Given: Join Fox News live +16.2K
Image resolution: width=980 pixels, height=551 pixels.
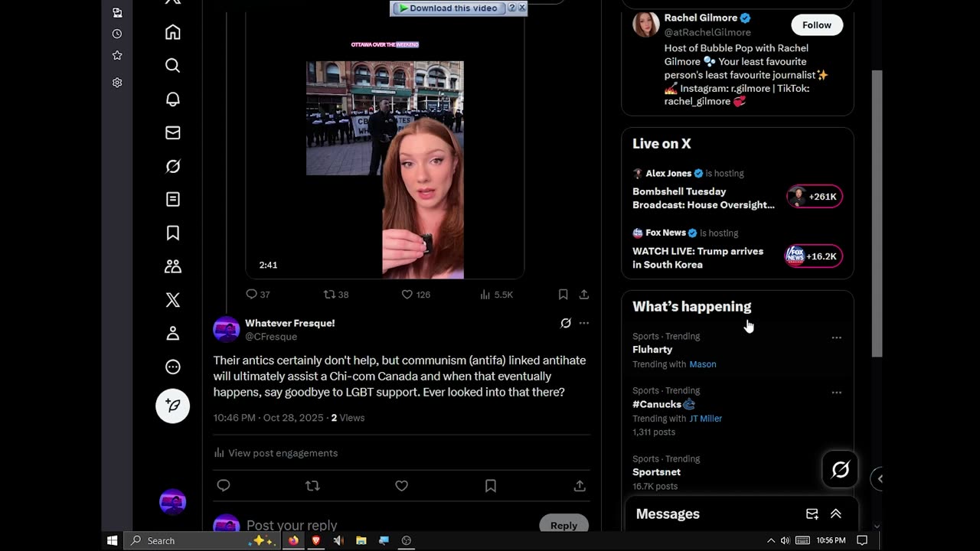Looking at the screenshot, I should coord(814,256).
